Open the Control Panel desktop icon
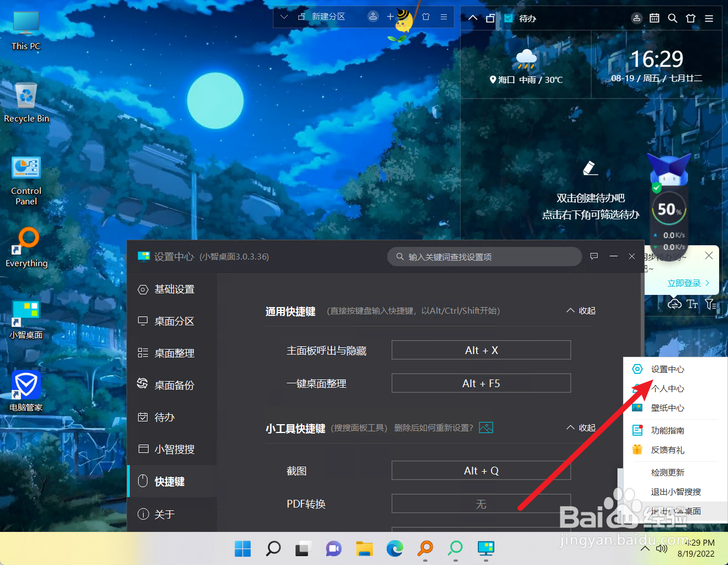The image size is (728, 565). (x=26, y=181)
